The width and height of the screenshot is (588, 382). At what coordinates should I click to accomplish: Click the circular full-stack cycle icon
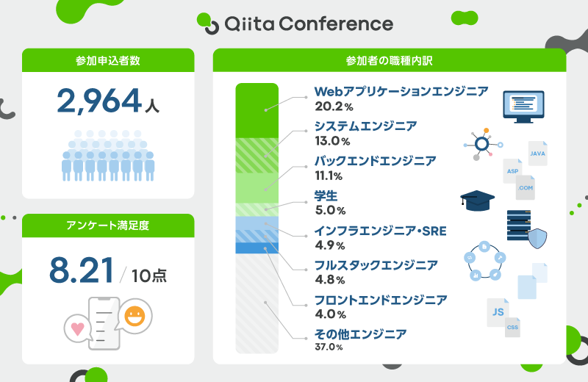point(485,261)
